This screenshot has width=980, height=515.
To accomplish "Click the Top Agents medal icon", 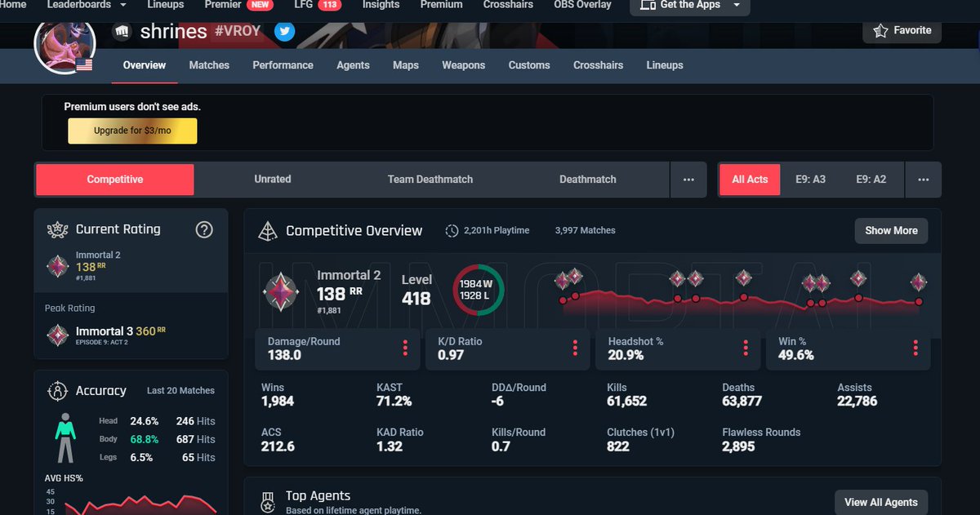I will [x=268, y=501].
